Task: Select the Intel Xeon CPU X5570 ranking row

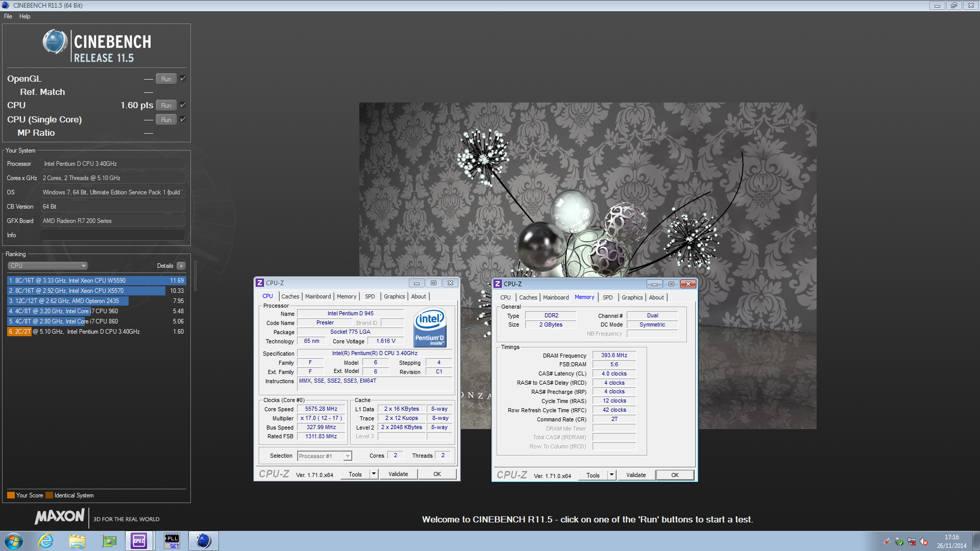Action: (96, 291)
